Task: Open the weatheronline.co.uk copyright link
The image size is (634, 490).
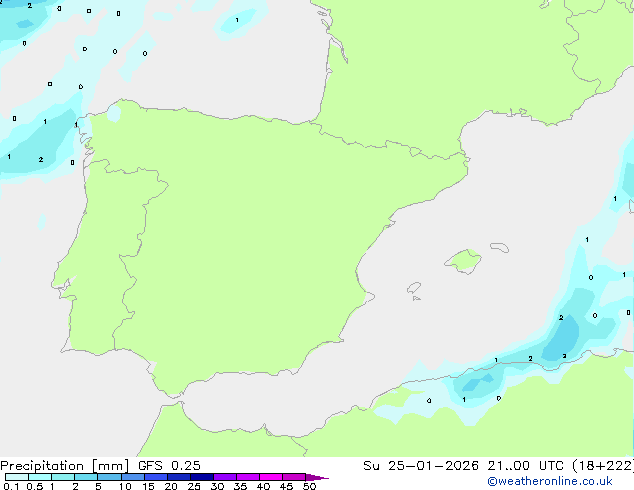Action: 550,481
